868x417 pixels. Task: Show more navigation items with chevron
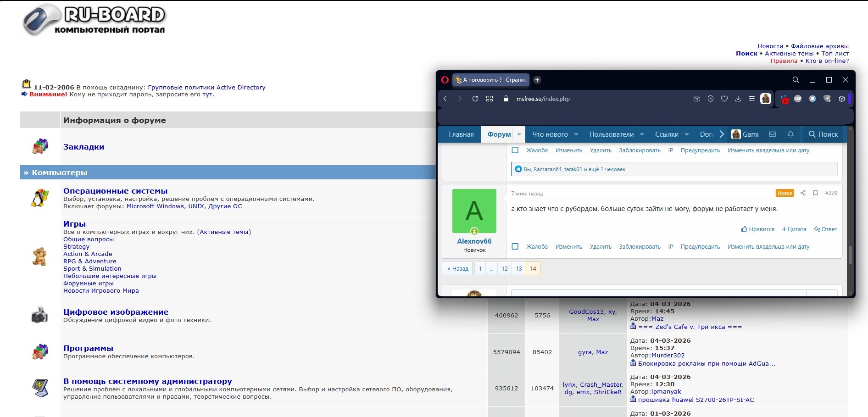[722, 134]
